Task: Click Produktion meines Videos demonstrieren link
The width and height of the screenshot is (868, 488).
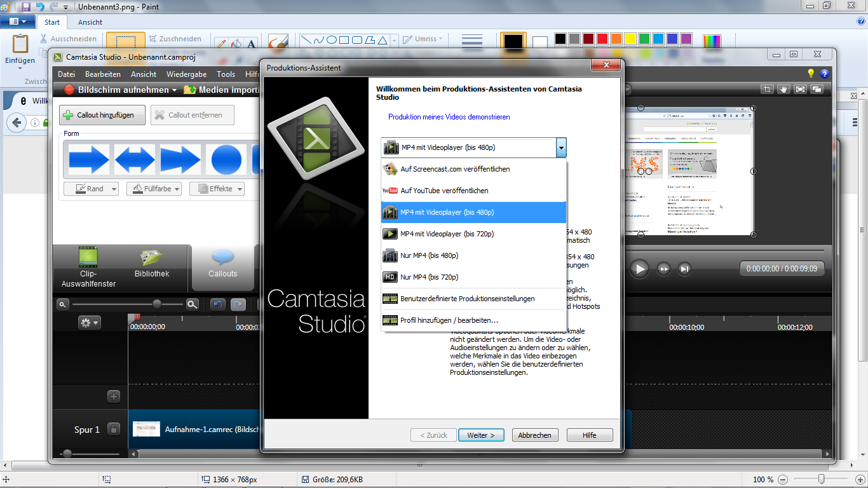Action: pyautogui.click(x=449, y=117)
